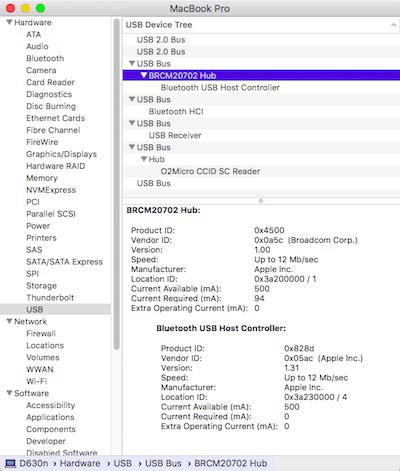Click USB Bus in the bottom path bar
Screen dimensions: 400x471
(163, 463)
